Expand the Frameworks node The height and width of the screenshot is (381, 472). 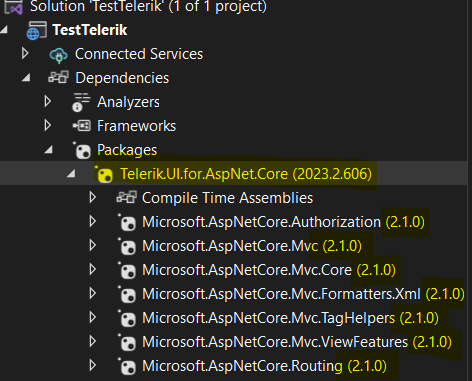pyautogui.click(x=48, y=126)
